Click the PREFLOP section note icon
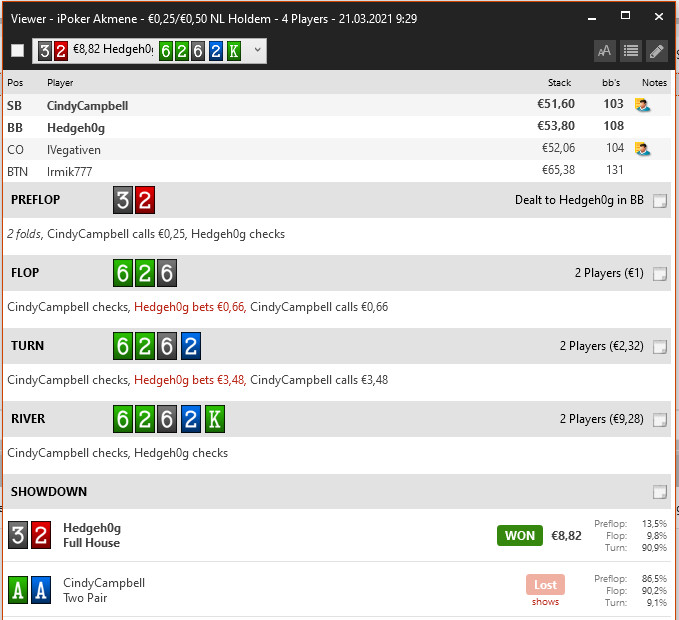Image resolution: width=679 pixels, height=620 pixels. (x=660, y=200)
